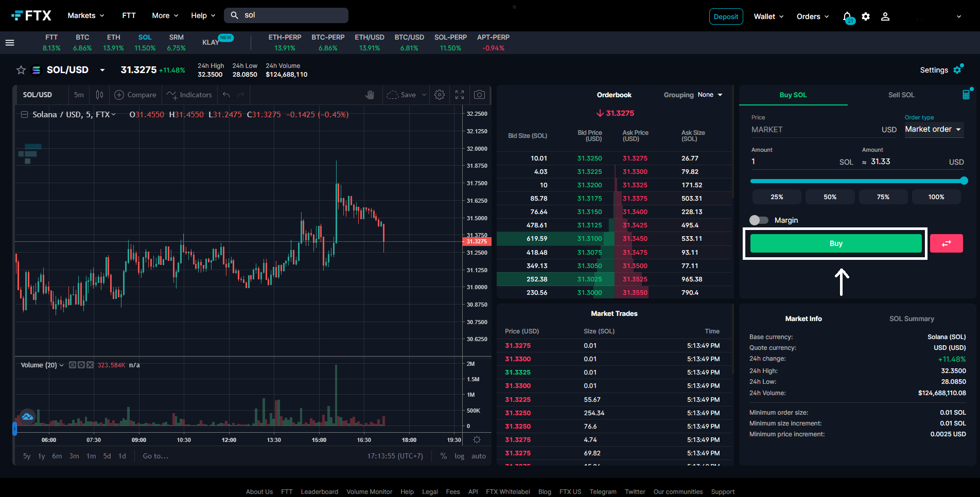The height and width of the screenshot is (497, 980).
Task: Select the Buy SOL tab
Action: pyautogui.click(x=793, y=95)
